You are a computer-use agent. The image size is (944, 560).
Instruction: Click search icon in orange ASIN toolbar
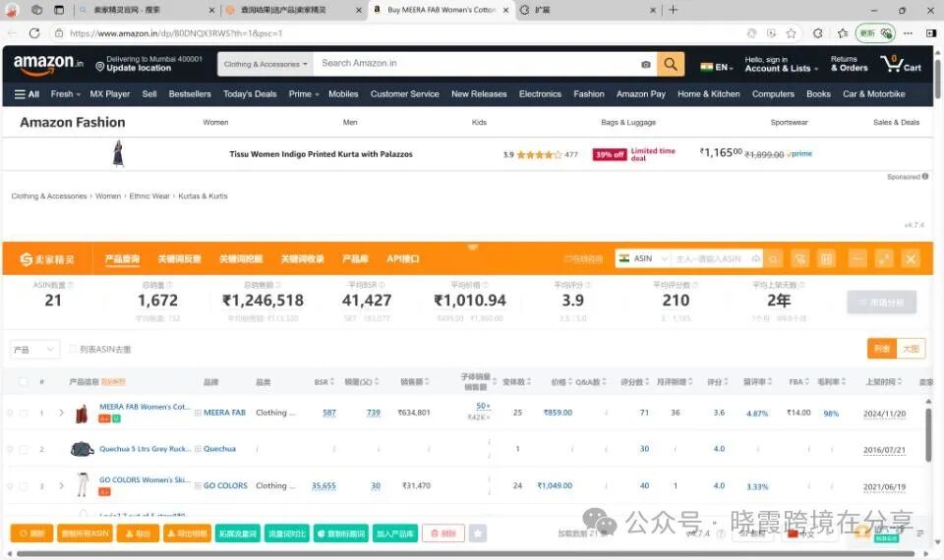click(x=774, y=258)
